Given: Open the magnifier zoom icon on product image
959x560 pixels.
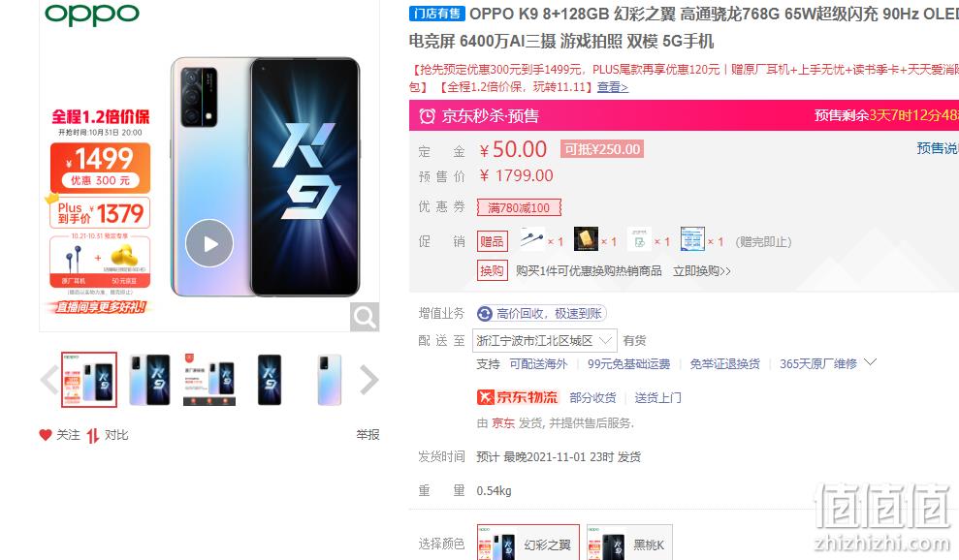Looking at the screenshot, I should coord(365,317).
